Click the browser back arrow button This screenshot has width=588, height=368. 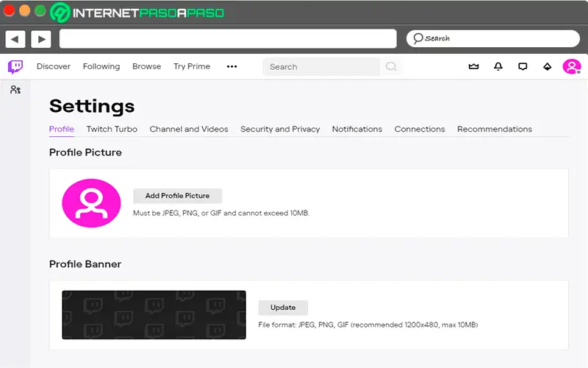[x=15, y=38]
